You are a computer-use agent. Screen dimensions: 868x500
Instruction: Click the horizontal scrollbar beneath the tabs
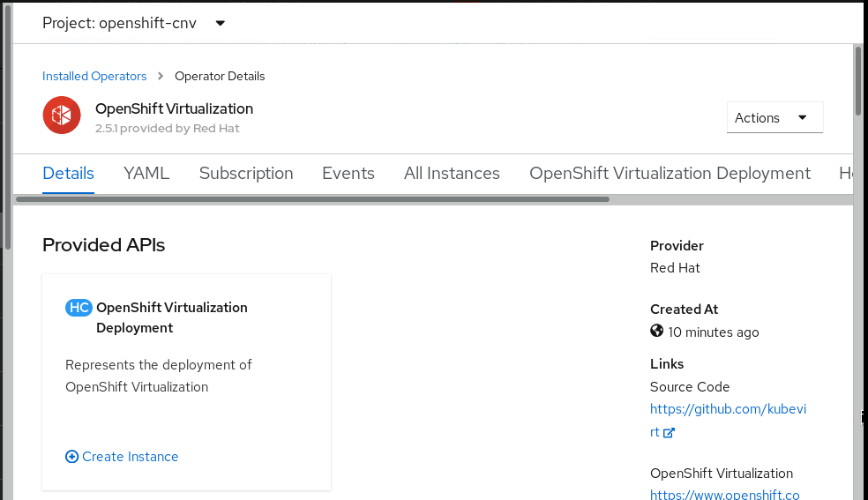(312, 199)
